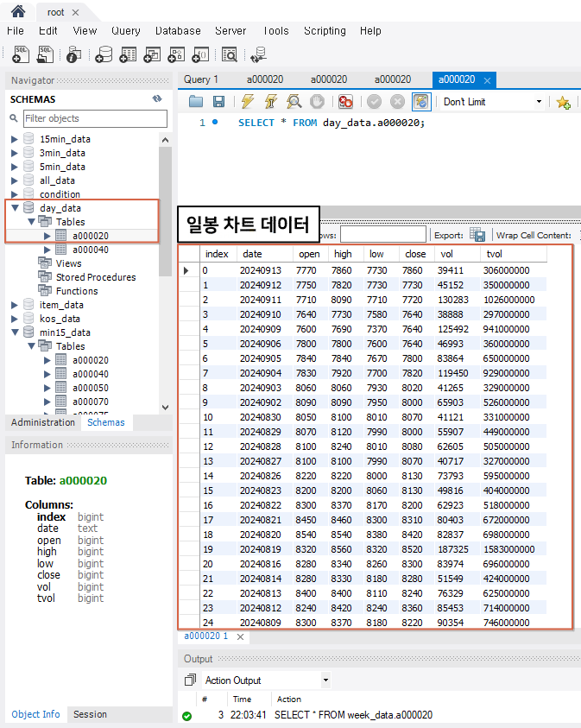Commit transaction check icon
Image resolution: width=581 pixels, height=728 pixels.
(x=374, y=101)
